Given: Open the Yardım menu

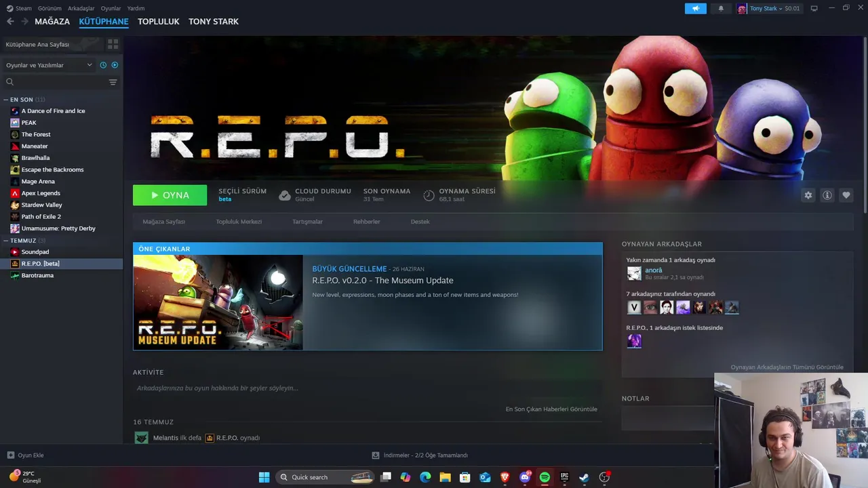Looking at the screenshot, I should tap(136, 8).
